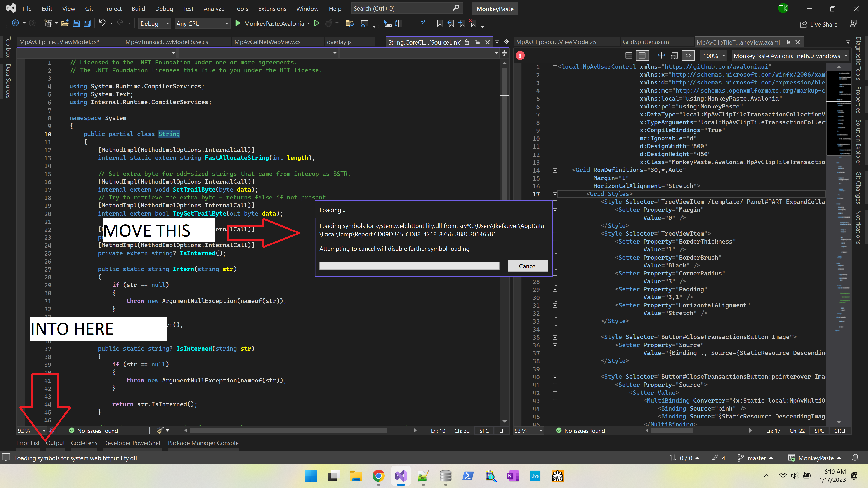This screenshot has height=488, width=868.
Task: Pin the MpAvClipTileT...aneView.axaml tab
Action: (788, 42)
